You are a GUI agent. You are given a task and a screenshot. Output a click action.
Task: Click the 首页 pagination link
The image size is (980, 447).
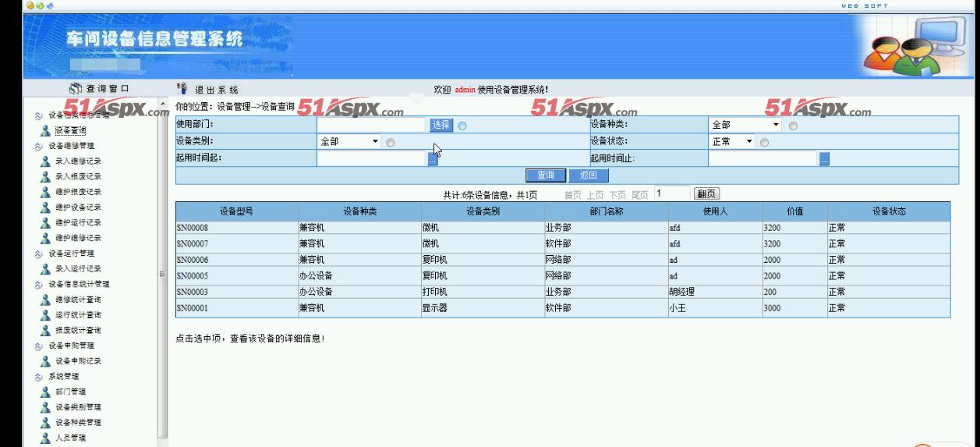tap(572, 194)
